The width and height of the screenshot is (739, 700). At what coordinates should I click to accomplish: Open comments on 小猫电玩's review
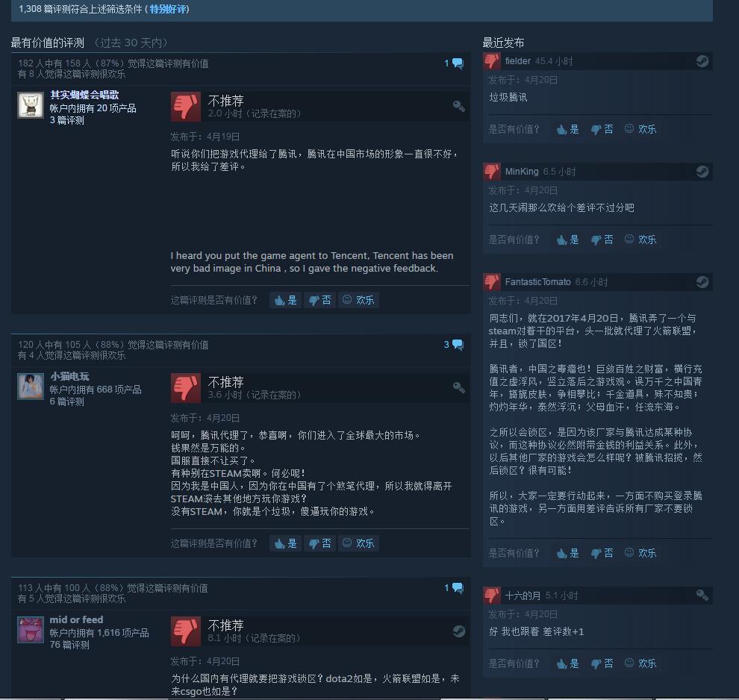454,344
